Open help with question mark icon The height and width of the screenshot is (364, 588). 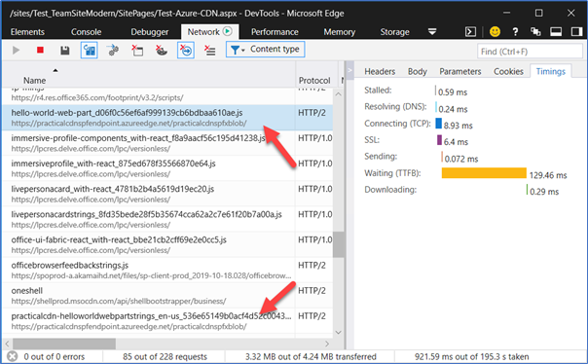click(x=515, y=32)
